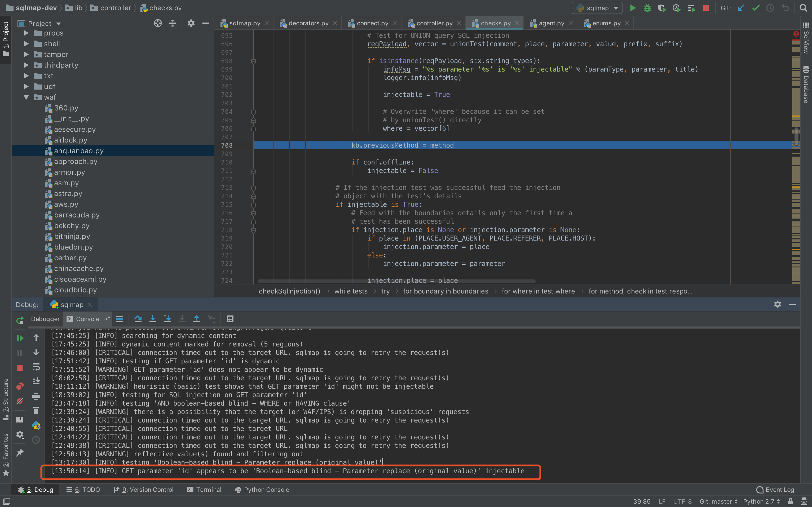Stop the running sqlmap process
812x507 pixels.
point(706,8)
